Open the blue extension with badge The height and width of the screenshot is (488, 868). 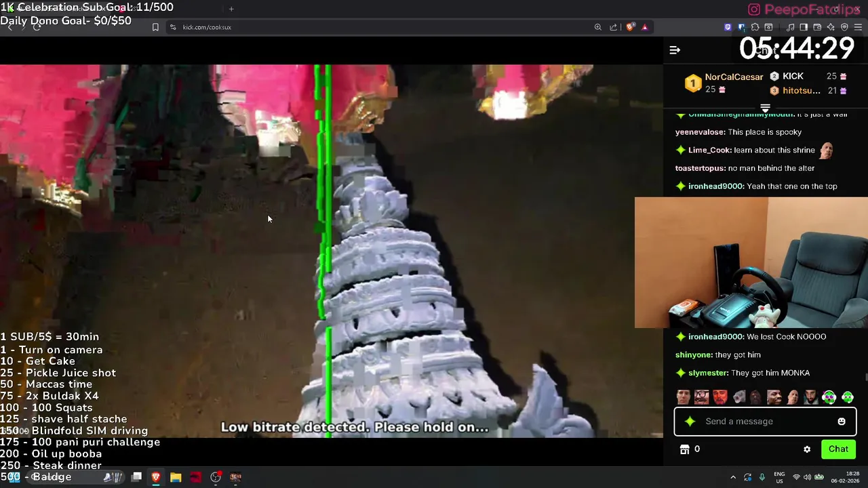(742, 27)
